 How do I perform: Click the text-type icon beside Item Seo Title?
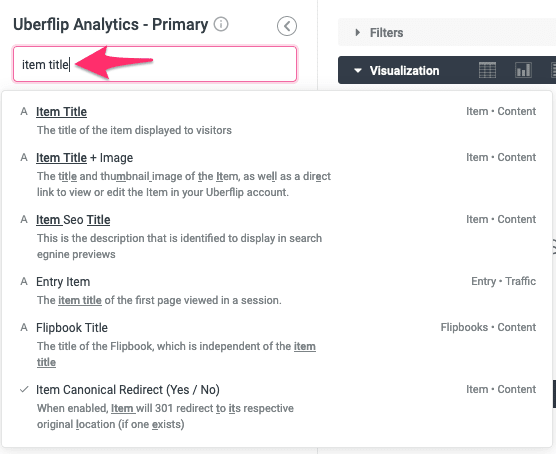(24, 220)
